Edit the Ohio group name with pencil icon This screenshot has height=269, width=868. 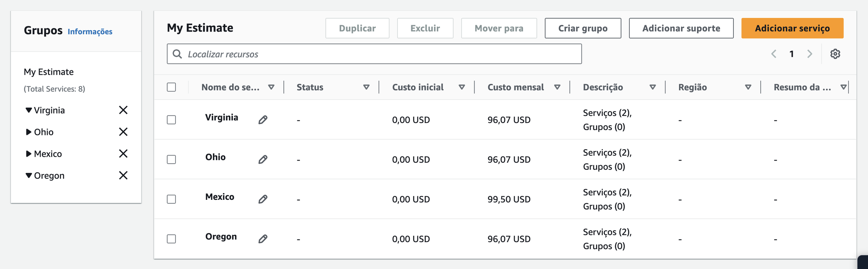[x=263, y=159]
